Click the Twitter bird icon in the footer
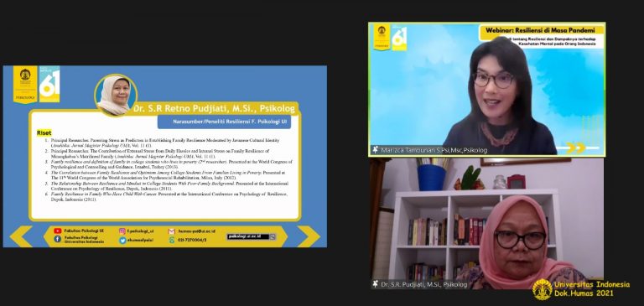Screen dimensions: 644x306 point(122,241)
